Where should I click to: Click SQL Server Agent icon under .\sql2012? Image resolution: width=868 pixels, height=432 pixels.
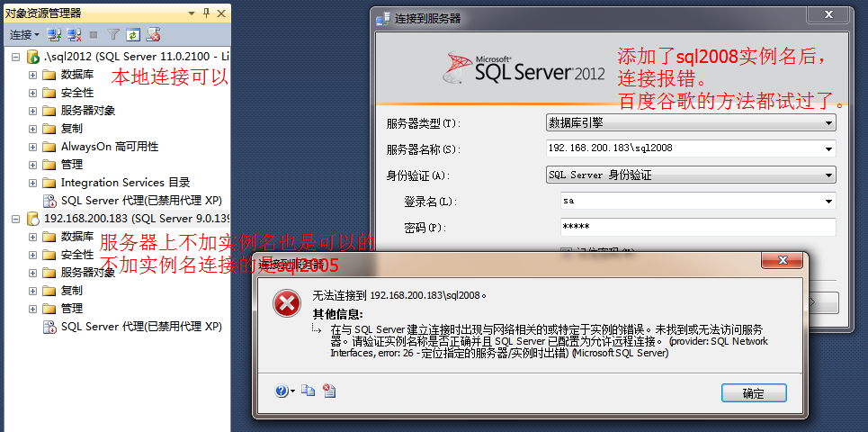coord(49,201)
